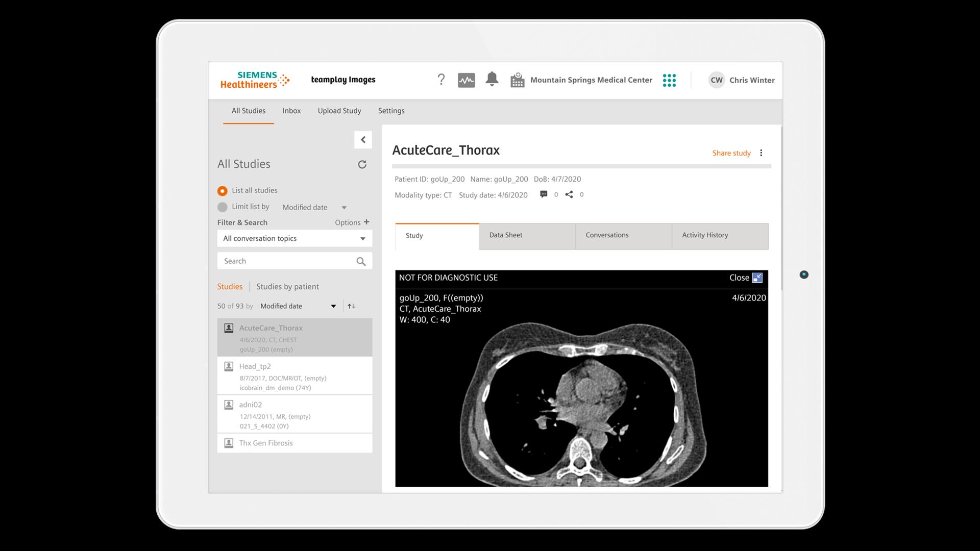Select the List all studies radio button
980x551 pixels.
[223, 190]
